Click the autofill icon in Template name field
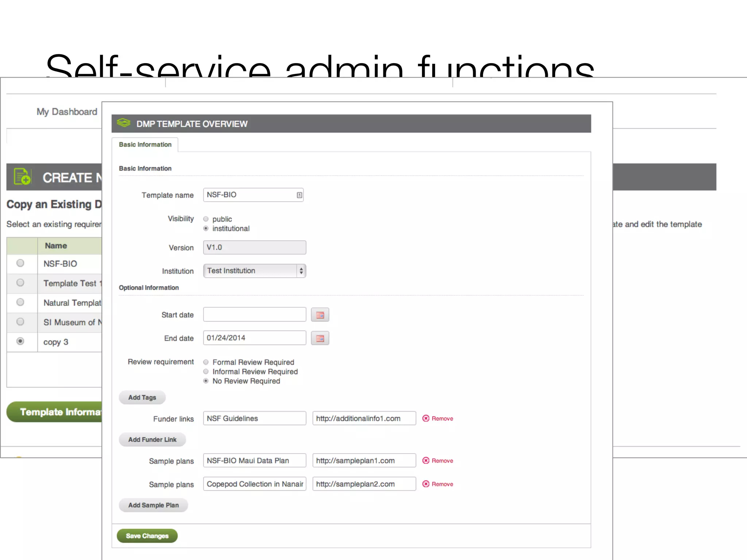The width and height of the screenshot is (747, 560). tap(299, 195)
